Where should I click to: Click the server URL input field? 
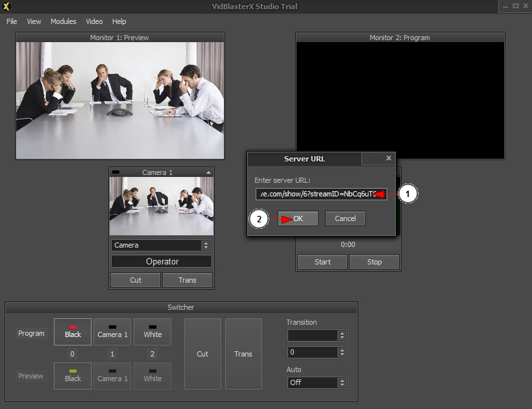pyautogui.click(x=321, y=194)
